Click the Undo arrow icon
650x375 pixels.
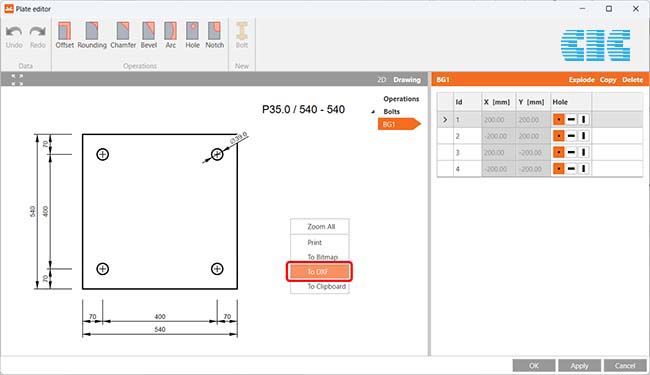point(14,31)
